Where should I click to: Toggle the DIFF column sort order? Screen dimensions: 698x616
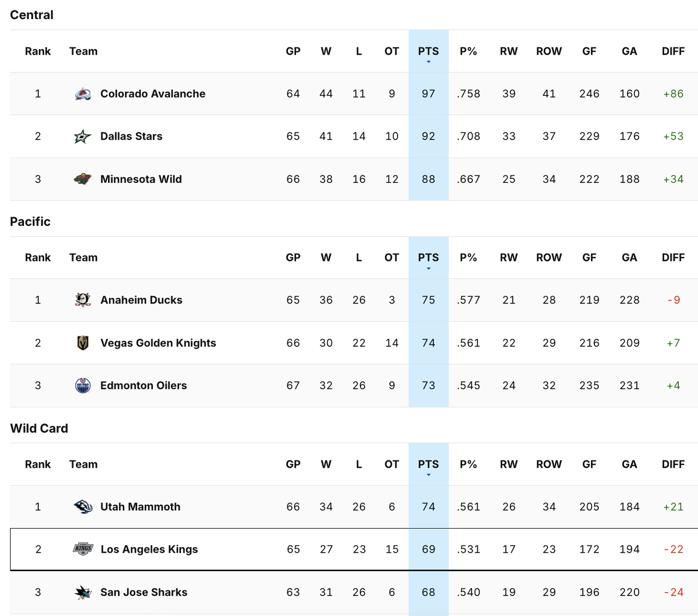pyautogui.click(x=673, y=51)
